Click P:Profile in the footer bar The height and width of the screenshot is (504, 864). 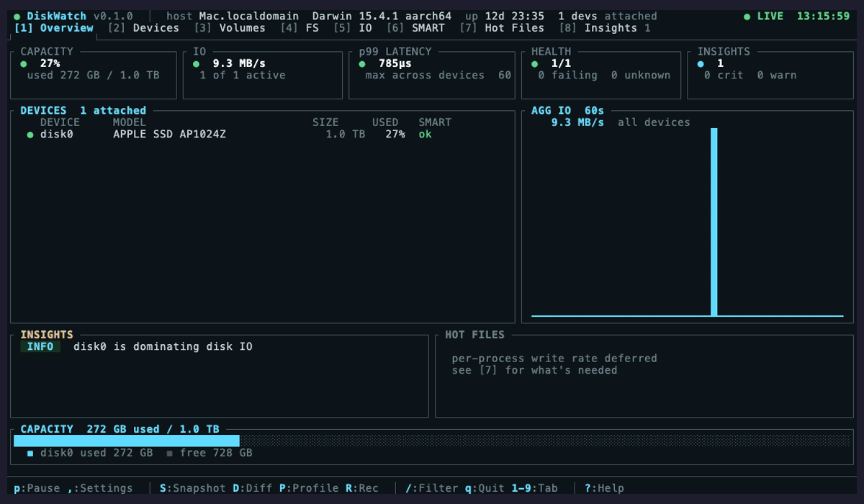309,488
